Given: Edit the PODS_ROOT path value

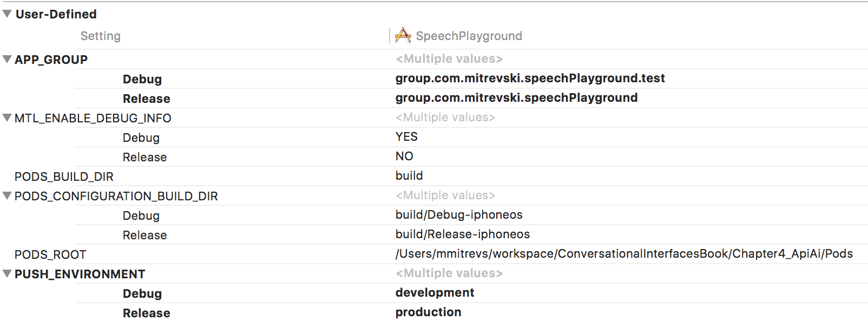Looking at the screenshot, I should [623, 254].
